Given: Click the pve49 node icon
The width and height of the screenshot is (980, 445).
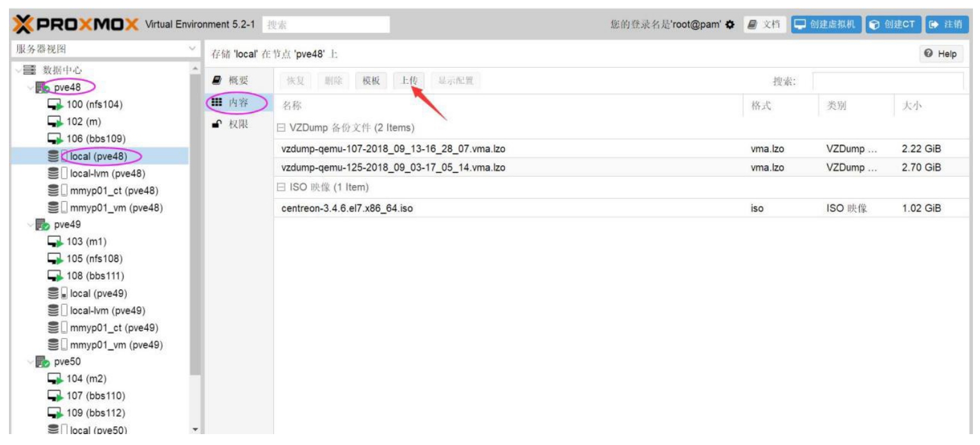Looking at the screenshot, I should [x=42, y=225].
